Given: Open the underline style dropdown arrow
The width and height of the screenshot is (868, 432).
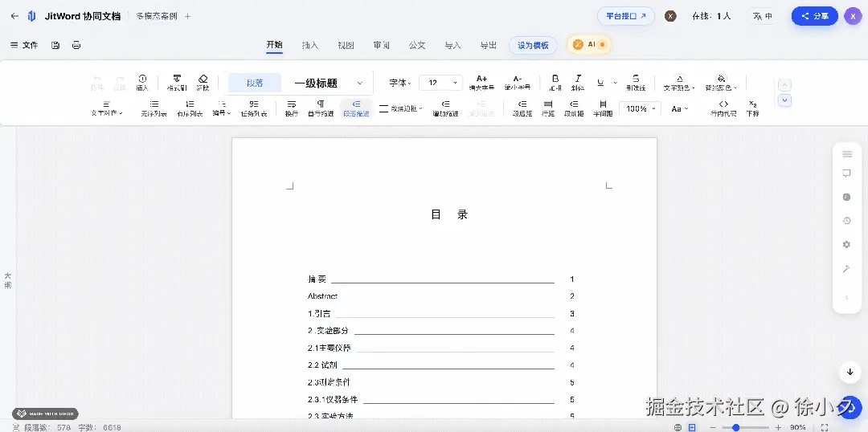Looking at the screenshot, I should click(615, 83).
